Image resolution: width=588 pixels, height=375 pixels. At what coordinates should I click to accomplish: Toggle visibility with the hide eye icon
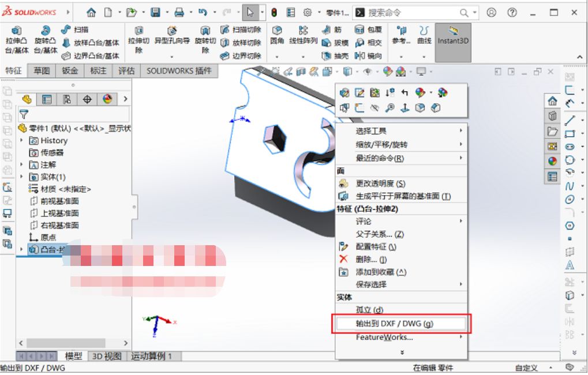tap(375, 107)
